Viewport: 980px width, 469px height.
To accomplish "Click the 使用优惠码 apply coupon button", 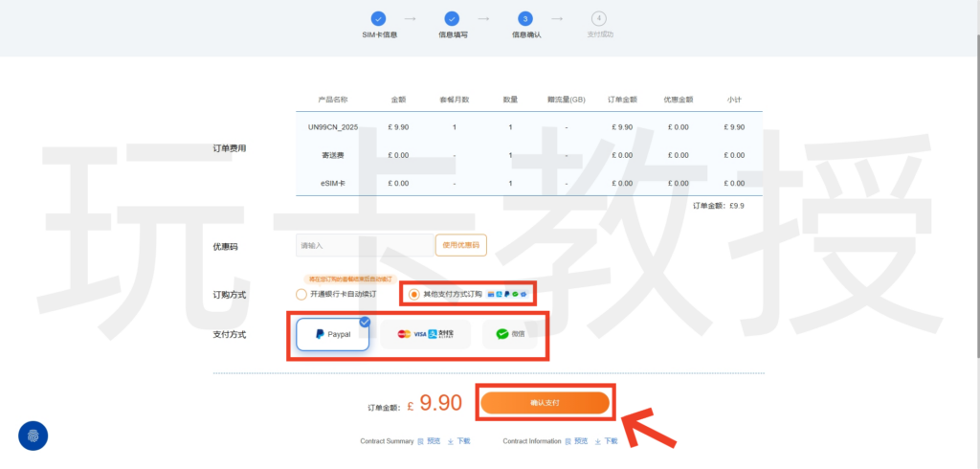I will 460,246.
